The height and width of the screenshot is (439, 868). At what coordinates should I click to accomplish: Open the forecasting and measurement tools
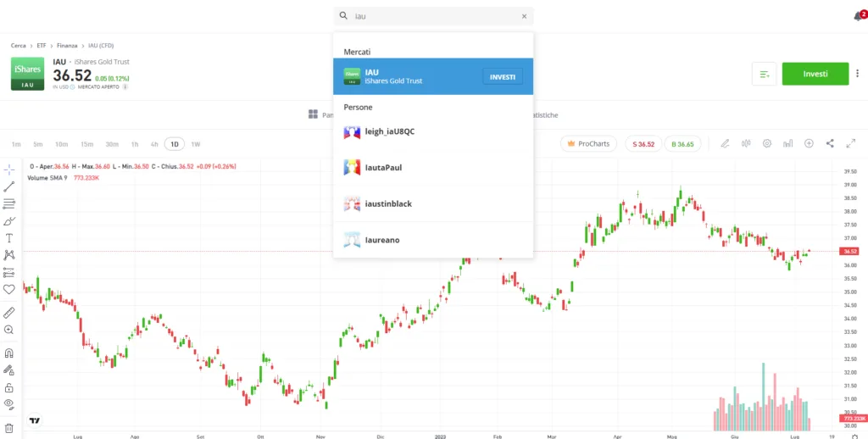coord(8,272)
